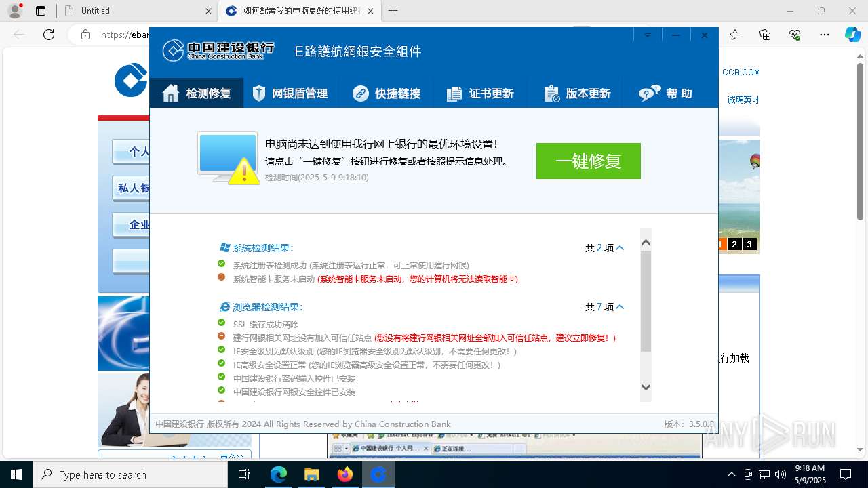The image size is (868, 488).
Task: Click the IE安全级别为默认级别 result row
Action: pos(367,351)
